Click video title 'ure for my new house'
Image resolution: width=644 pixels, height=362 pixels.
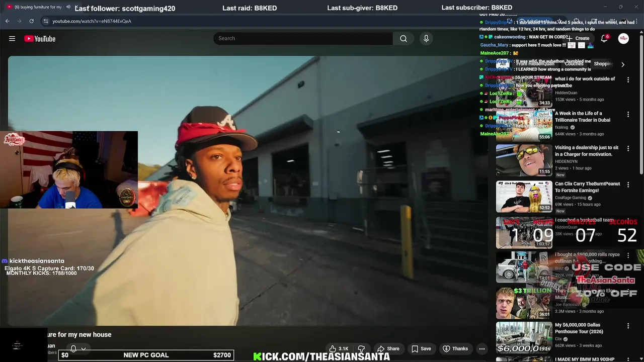point(79,334)
